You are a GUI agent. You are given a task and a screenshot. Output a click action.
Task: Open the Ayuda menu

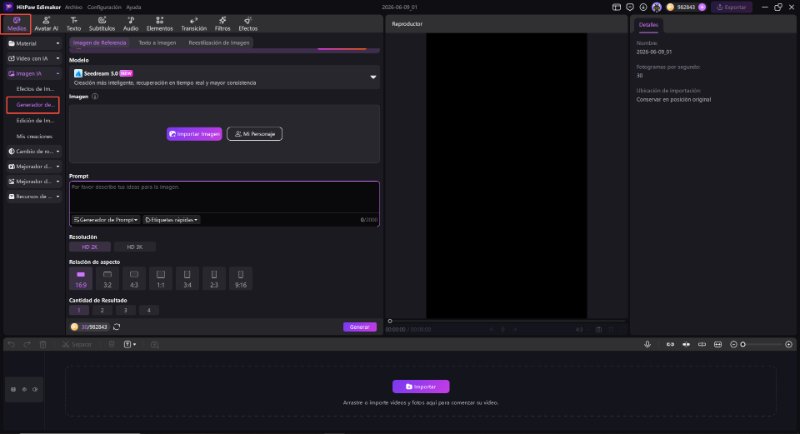134,7
